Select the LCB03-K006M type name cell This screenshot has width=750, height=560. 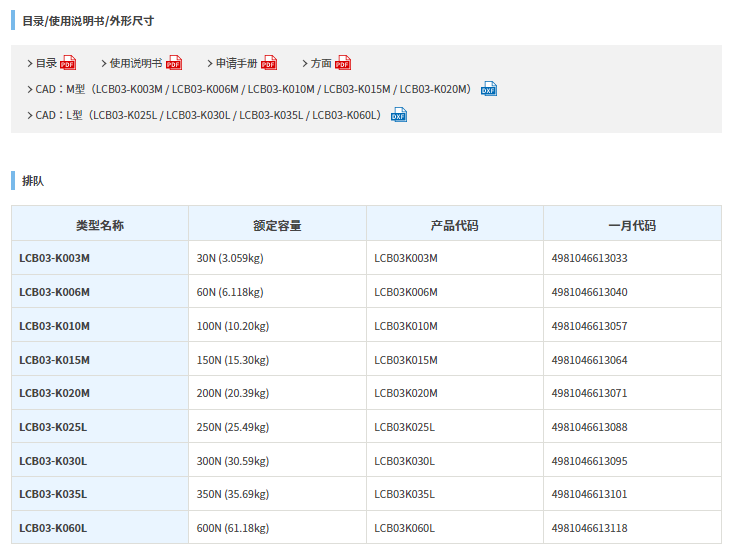100,292
